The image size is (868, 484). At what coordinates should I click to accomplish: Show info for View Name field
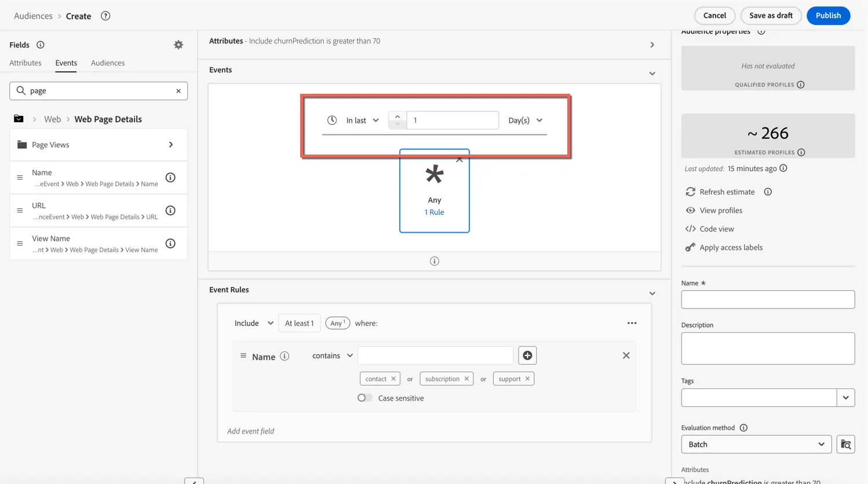click(170, 244)
